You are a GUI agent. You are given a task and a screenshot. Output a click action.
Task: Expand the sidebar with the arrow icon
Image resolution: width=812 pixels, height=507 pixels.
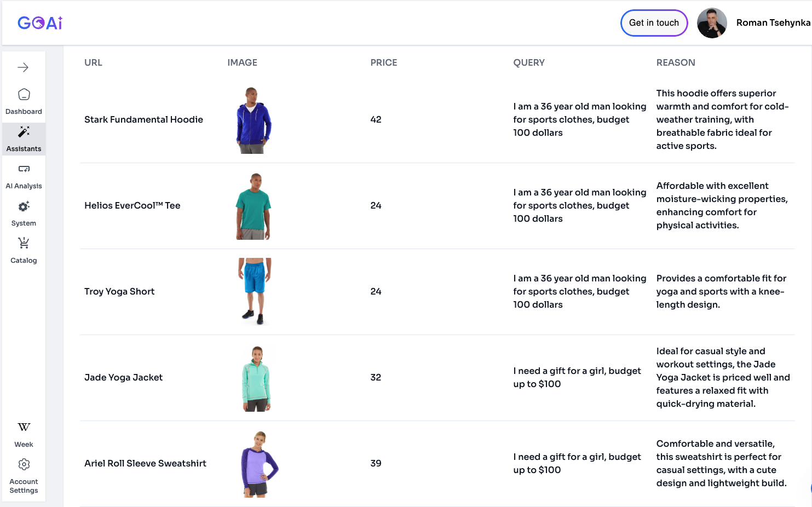click(x=23, y=67)
